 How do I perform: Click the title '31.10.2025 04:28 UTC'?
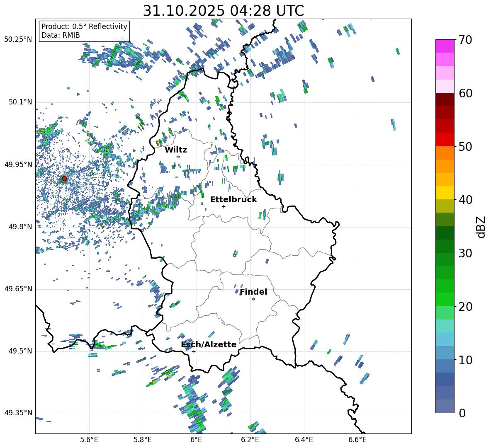tap(223, 11)
